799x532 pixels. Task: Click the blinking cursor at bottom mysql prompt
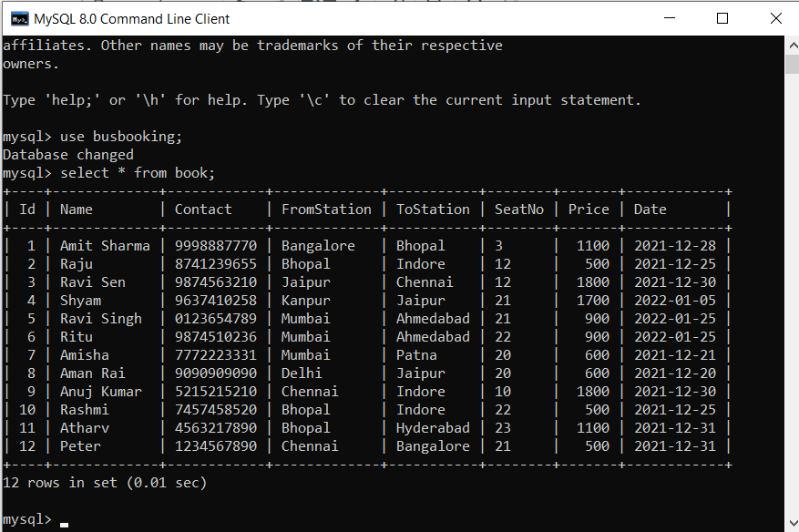(63, 522)
